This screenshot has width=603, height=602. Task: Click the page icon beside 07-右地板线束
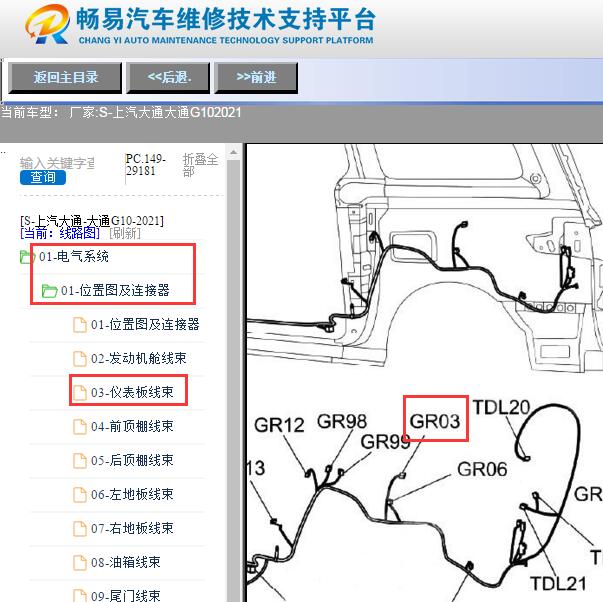(80, 529)
